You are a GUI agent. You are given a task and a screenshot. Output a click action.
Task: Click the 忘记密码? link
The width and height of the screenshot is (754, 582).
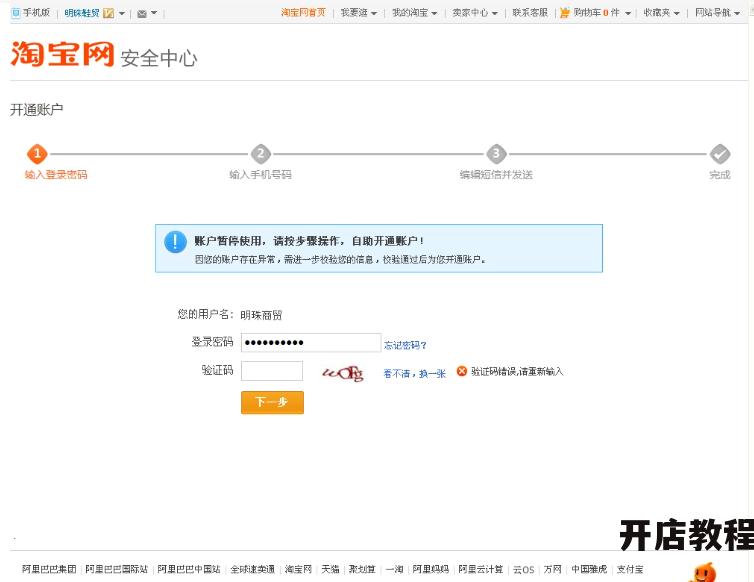click(x=405, y=345)
